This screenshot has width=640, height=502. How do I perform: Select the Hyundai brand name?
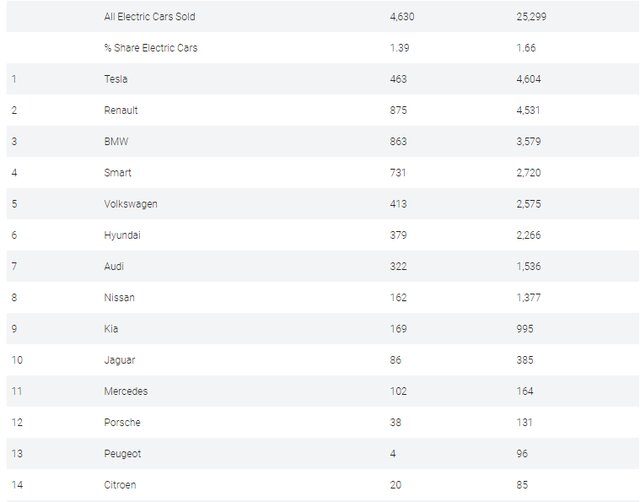122,235
